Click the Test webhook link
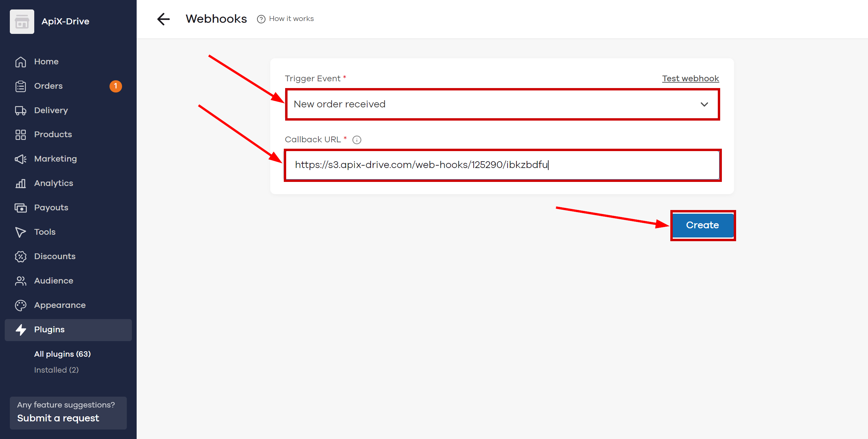This screenshot has height=439, width=868. (x=691, y=79)
